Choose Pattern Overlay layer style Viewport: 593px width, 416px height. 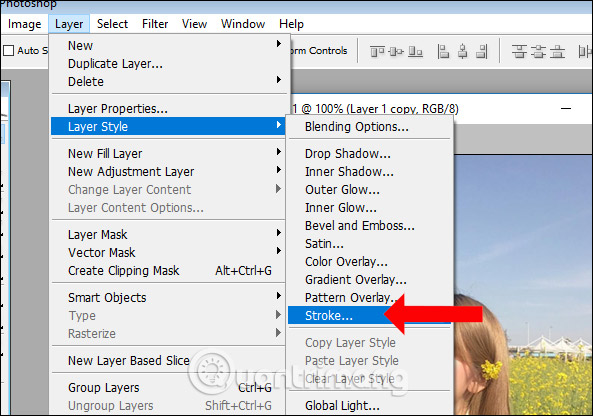point(370,298)
